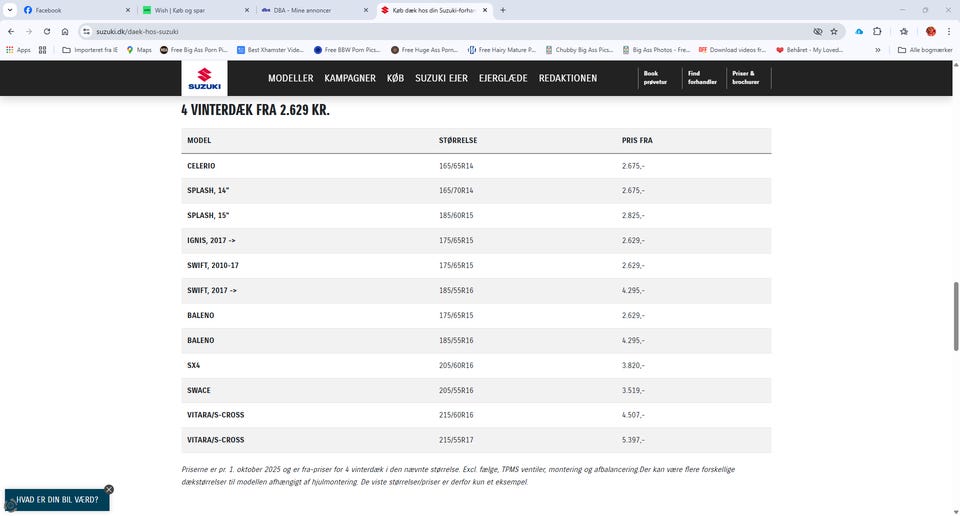Open a new browser tab
This screenshot has width=960, height=516.
pos(503,10)
